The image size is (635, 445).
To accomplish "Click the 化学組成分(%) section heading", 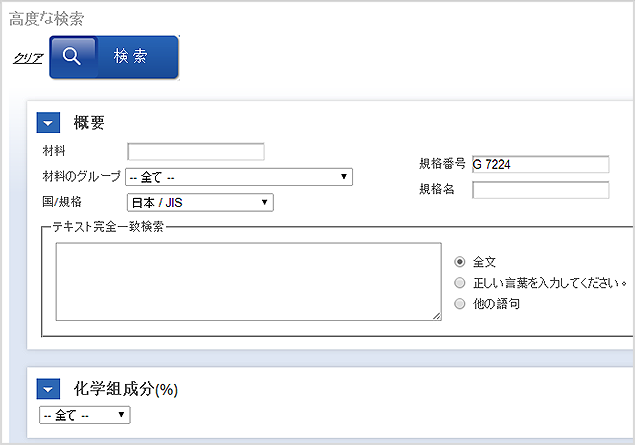I will 126,389.
